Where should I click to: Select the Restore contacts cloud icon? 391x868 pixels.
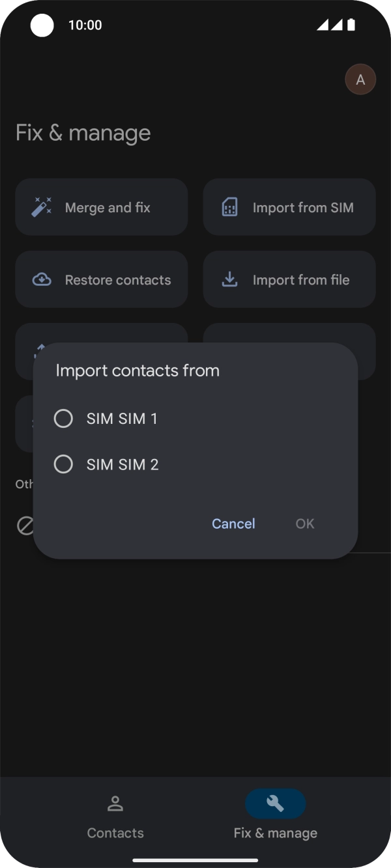coord(40,279)
